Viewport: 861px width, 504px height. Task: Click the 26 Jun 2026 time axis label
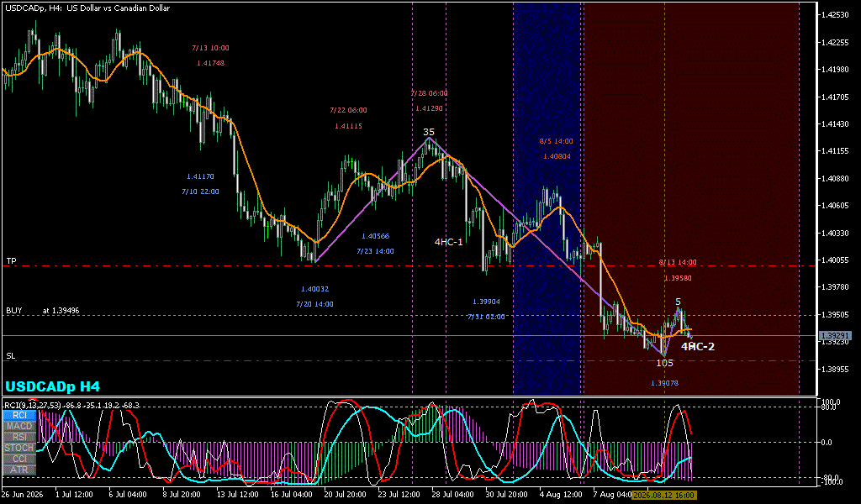click(x=21, y=495)
